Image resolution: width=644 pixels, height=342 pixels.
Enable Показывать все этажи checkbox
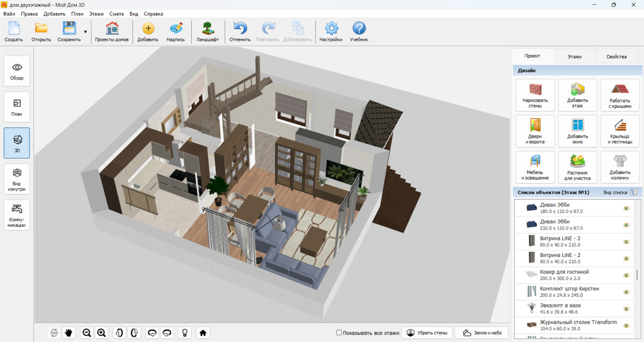click(339, 333)
